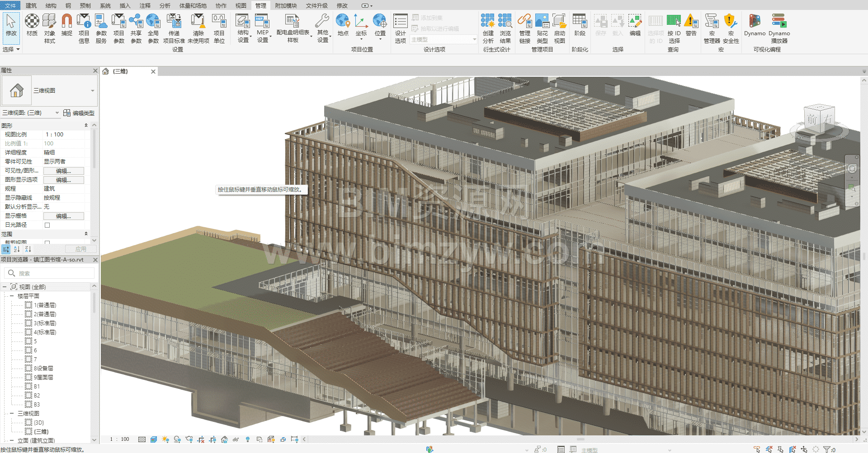The width and height of the screenshot is (868, 453).
Task: Open the 附加模块 ribbon tab
Action: [286, 5]
